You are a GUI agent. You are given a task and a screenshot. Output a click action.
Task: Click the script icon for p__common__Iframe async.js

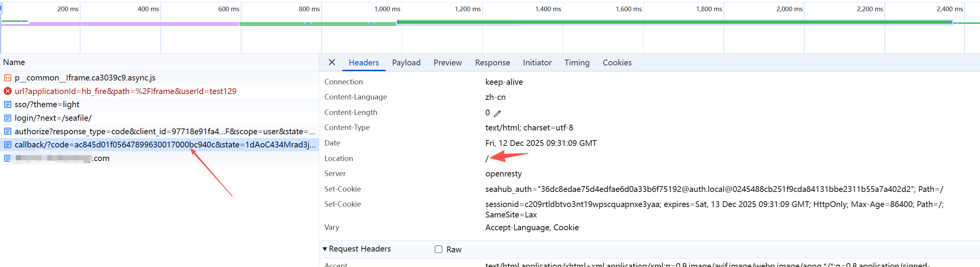(7, 78)
